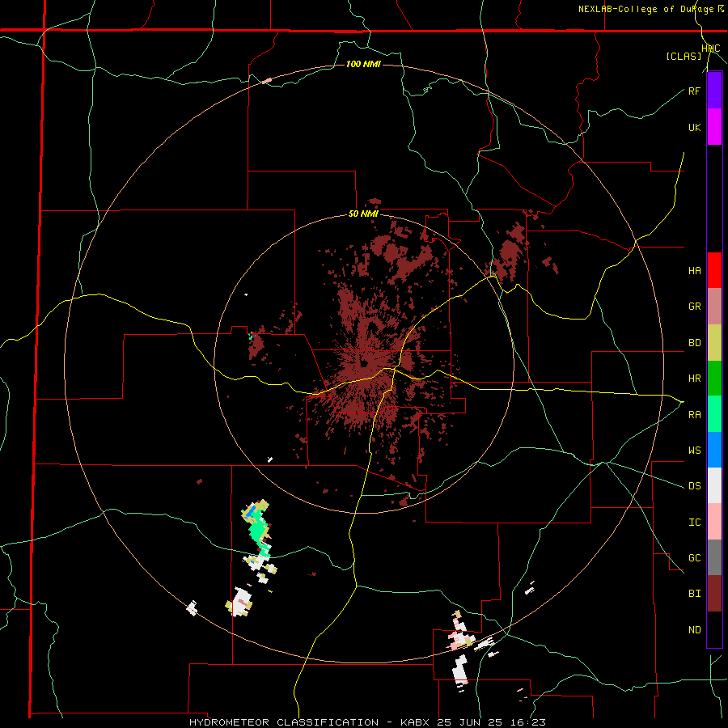This screenshot has height=728, width=728.
Task: Click the UK magenta legend swatch
Action: [714, 127]
